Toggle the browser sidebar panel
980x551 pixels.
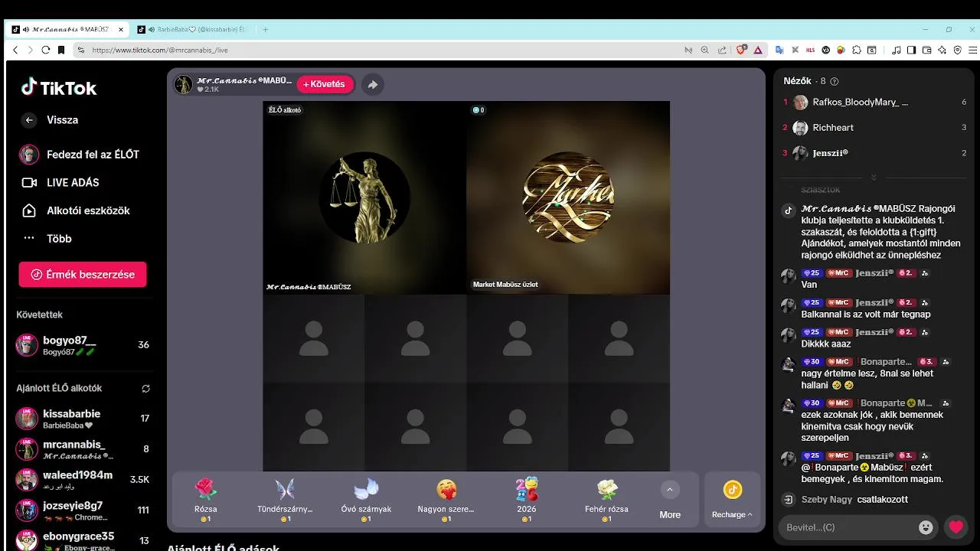pos(911,50)
